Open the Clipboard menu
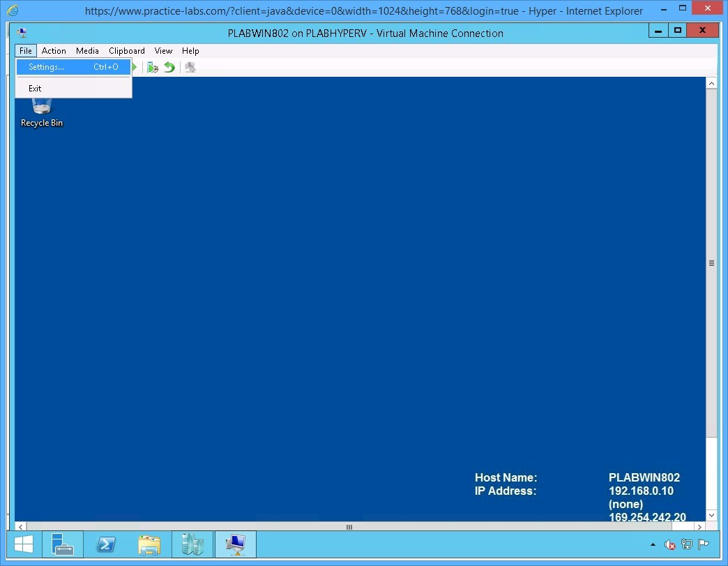 (x=126, y=50)
